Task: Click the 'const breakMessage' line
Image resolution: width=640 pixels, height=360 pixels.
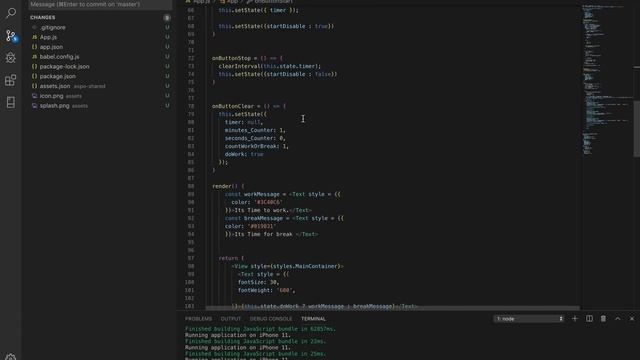Action: click(284, 218)
